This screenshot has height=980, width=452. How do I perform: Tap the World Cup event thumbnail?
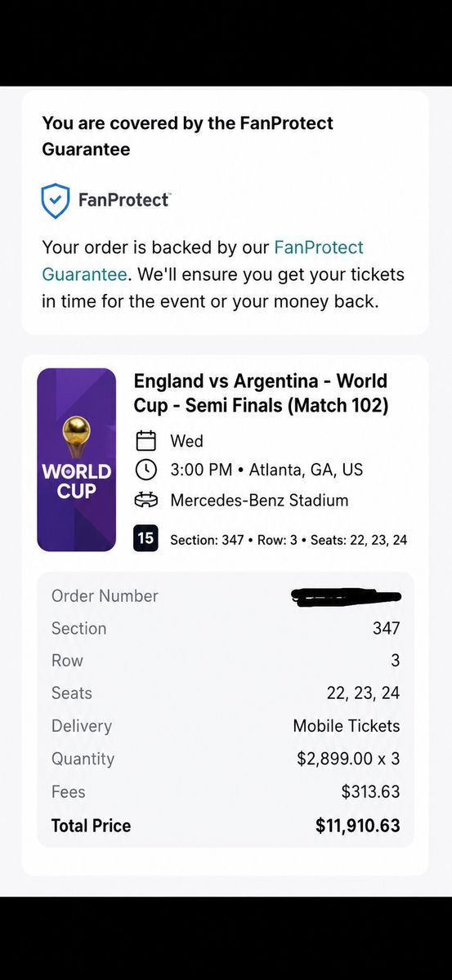(x=76, y=460)
